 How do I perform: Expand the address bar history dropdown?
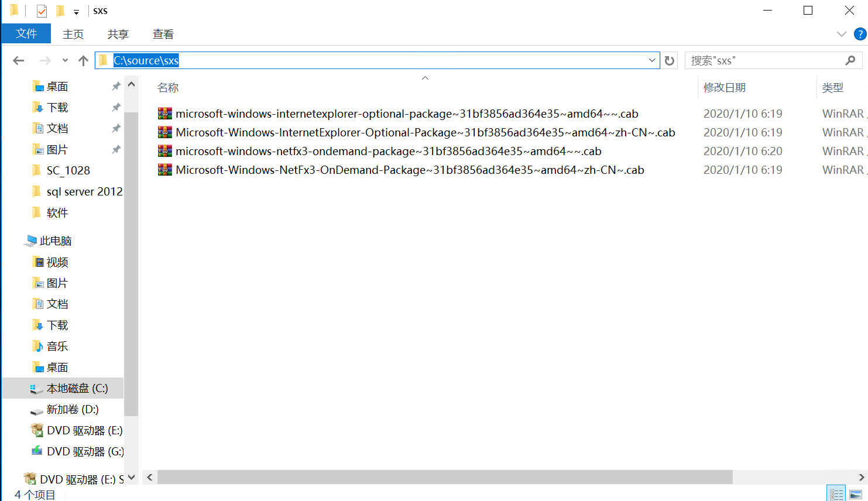tap(652, 60)
